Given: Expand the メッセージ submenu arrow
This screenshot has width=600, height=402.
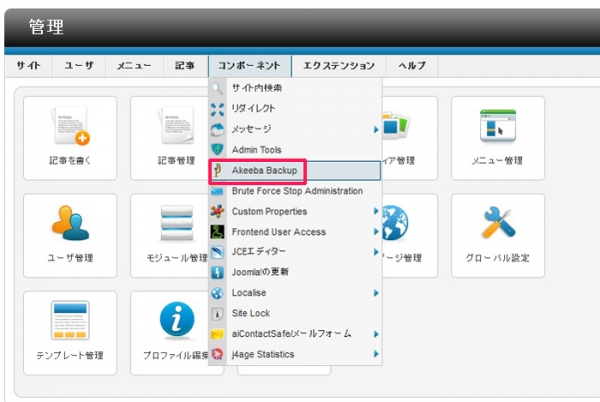Looking at the screenshot, I should pyautogui.click(x=376, y=130).
